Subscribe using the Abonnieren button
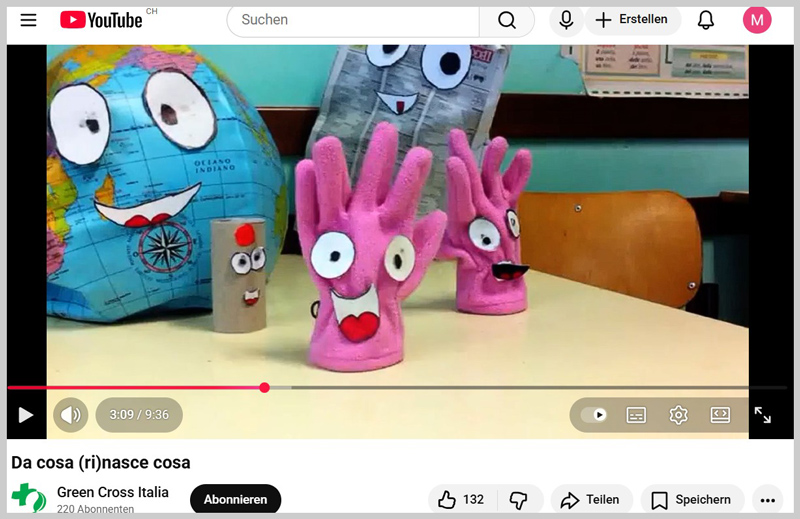 (x=235, y=499)
